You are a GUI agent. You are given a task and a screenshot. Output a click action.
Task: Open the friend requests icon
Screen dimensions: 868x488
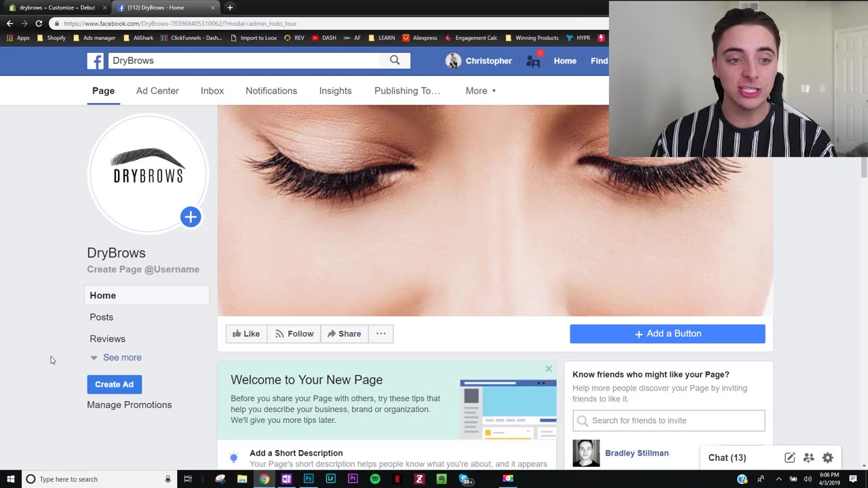click(x=533, y=61)
